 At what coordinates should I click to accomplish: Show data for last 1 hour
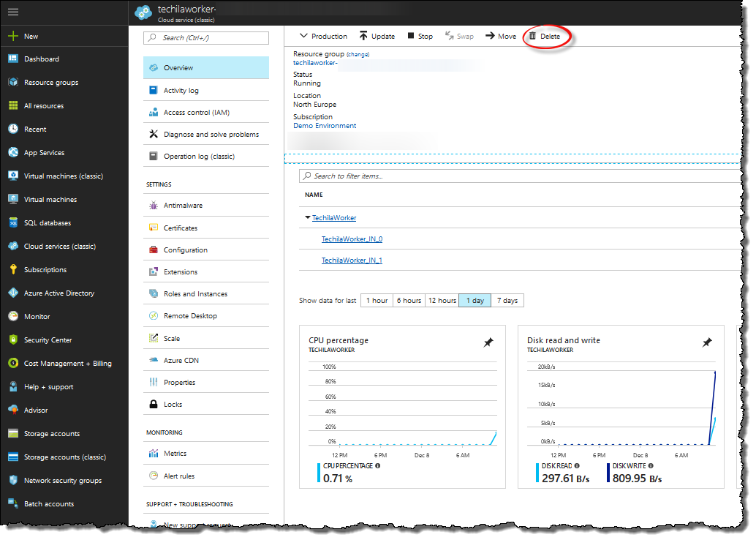coord(377,300)
